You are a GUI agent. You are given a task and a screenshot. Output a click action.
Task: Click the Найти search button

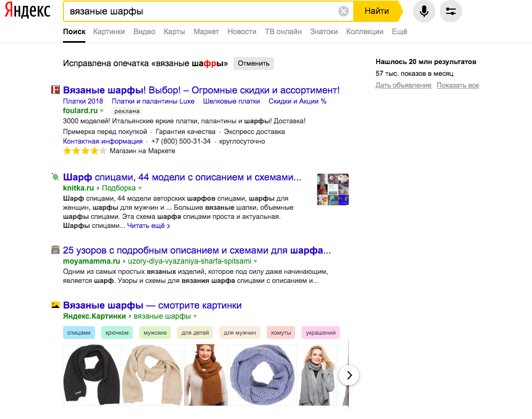coord(377,11)
